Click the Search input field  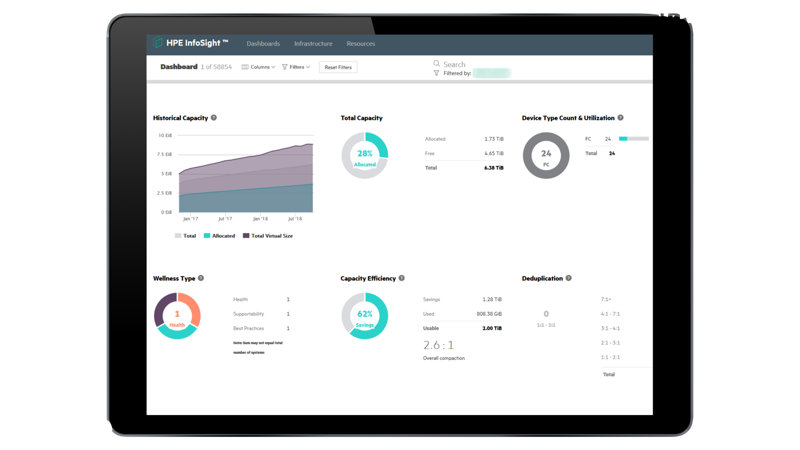pos(455,64)
